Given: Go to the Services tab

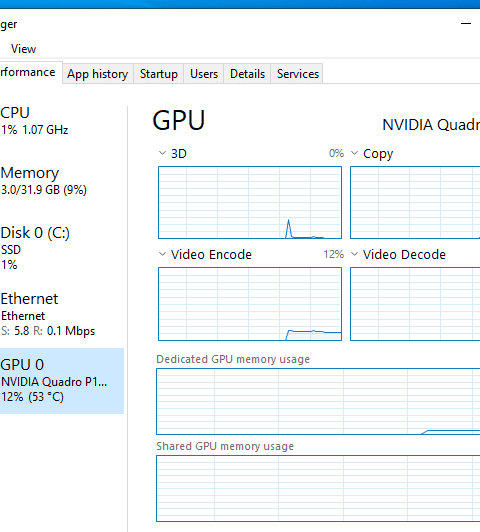Looking at the screenshot, I should click(297, 74).
